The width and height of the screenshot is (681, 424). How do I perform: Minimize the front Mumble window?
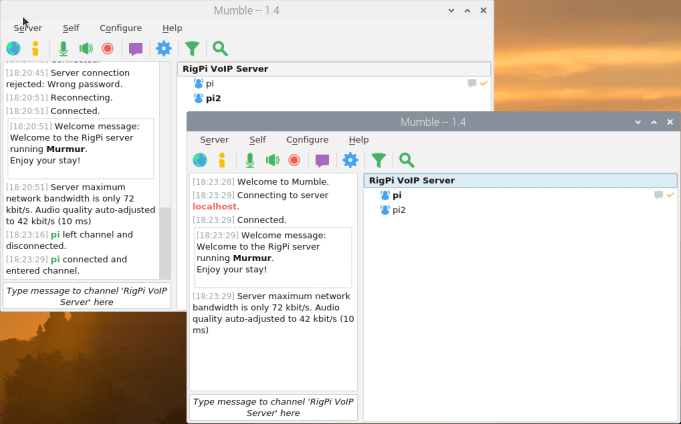638,122
